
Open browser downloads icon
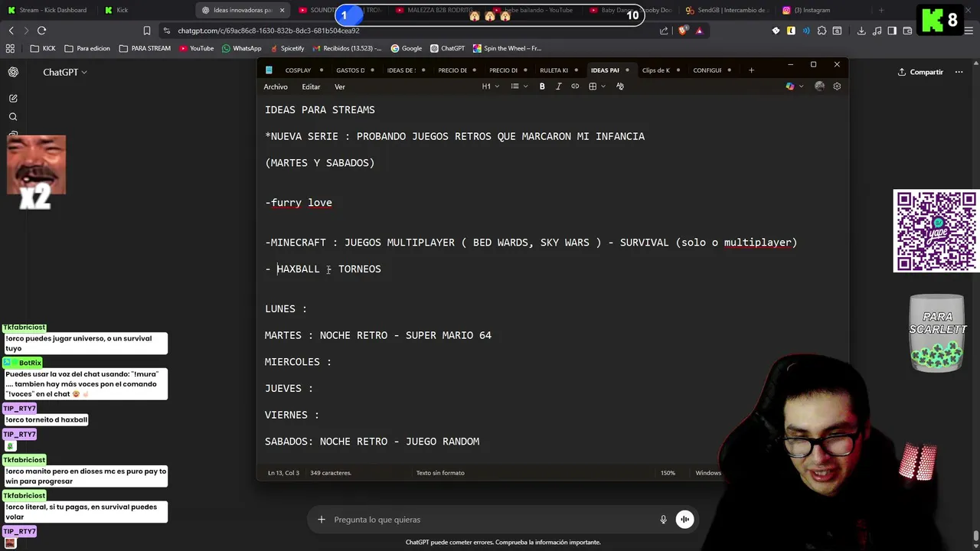pyautogui.click(x=861, y=31)
